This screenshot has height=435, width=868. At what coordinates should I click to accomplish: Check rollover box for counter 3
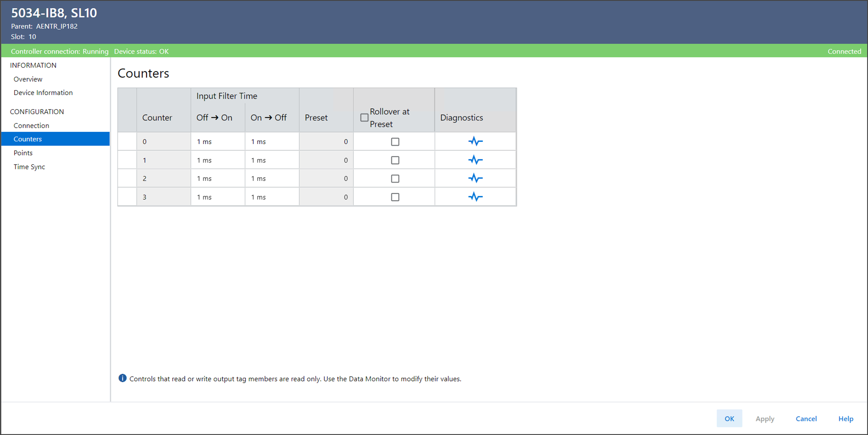[395, 197]
